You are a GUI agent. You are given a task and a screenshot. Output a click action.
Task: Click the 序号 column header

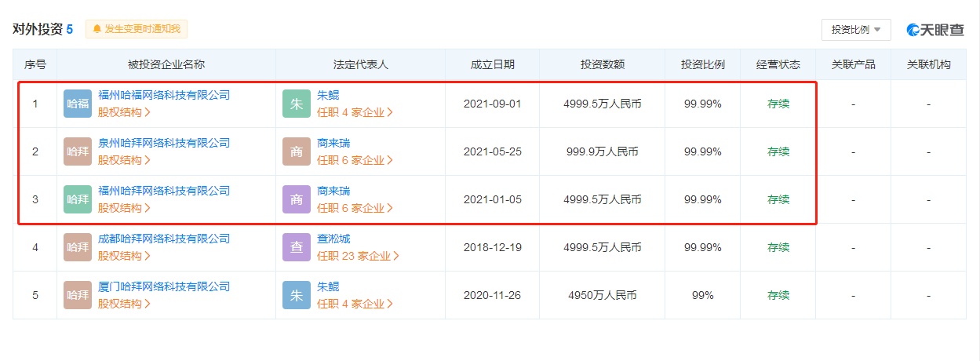click(x=35, y=64)
